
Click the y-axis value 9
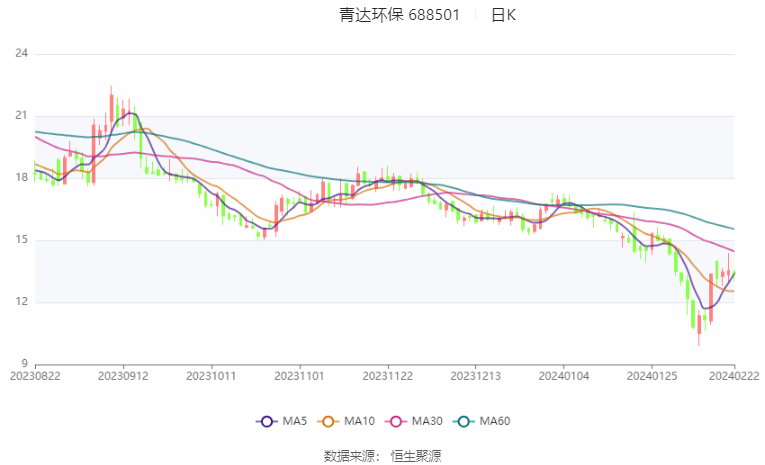point(25,364)
